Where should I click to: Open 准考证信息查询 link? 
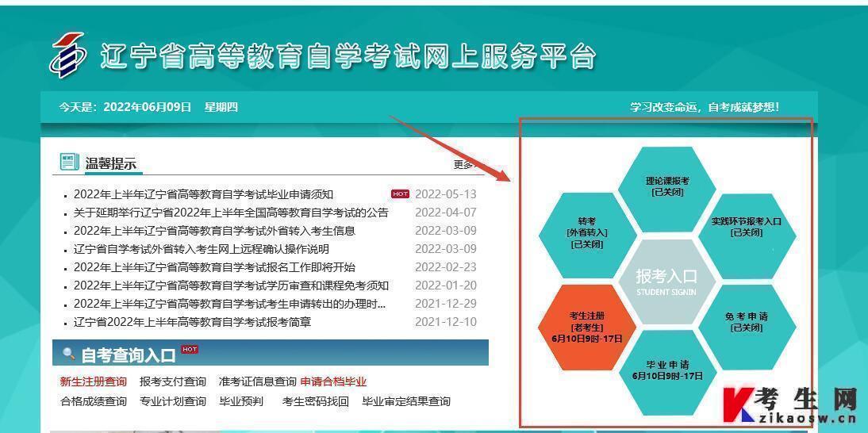click(x=257, y=381)
